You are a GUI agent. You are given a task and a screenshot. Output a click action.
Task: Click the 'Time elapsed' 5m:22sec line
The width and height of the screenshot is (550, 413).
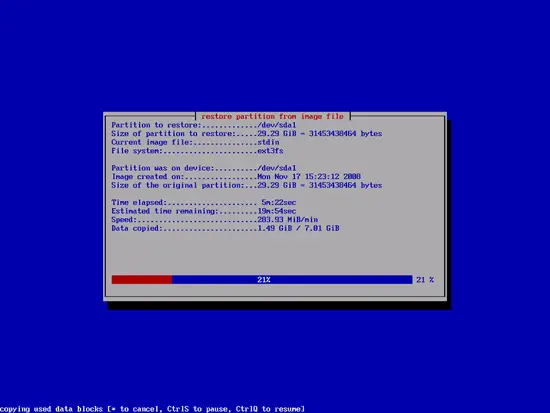pos(204,202)
